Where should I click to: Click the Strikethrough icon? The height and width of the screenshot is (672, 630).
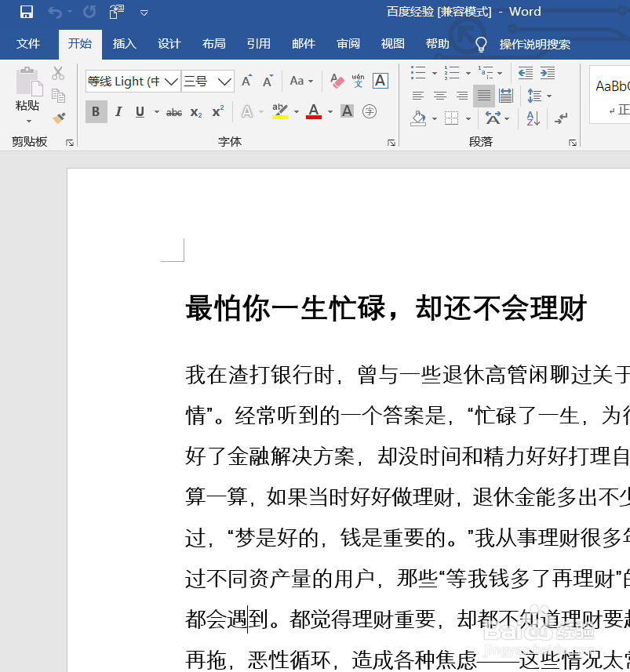pyautogui.click(x=173, y=111)
